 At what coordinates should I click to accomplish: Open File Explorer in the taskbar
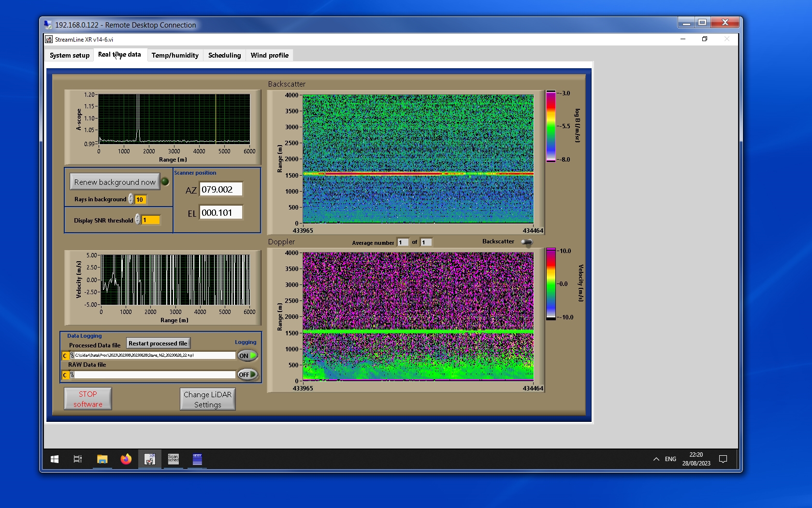pos(102,459)
